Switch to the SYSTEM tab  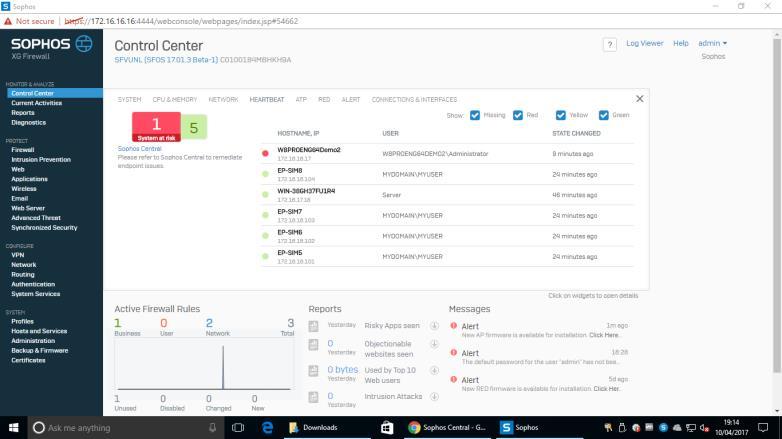[129, 100]
